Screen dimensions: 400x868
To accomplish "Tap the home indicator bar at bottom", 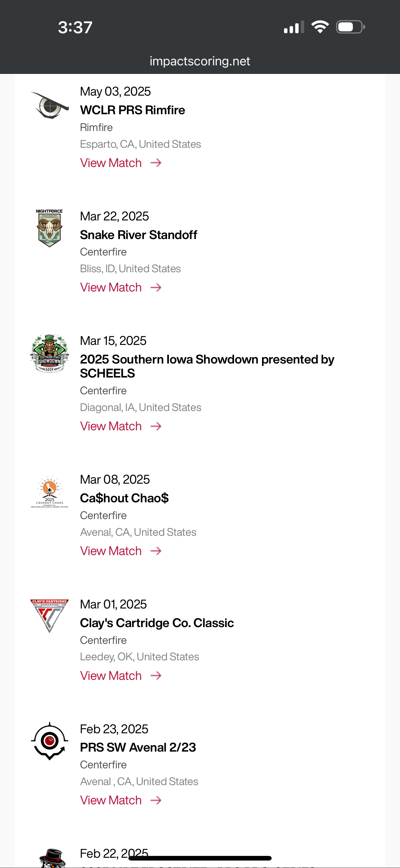I will click(200, 858).
